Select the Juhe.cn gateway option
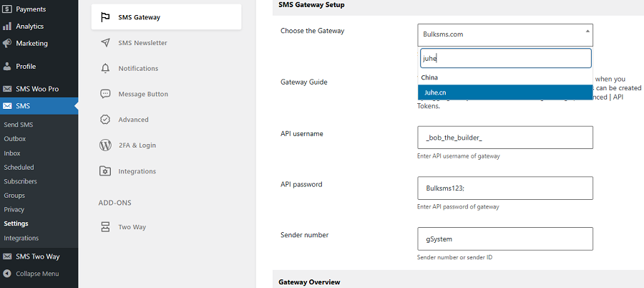The width and height of the screenshot is (644, 288). point(505,92)
